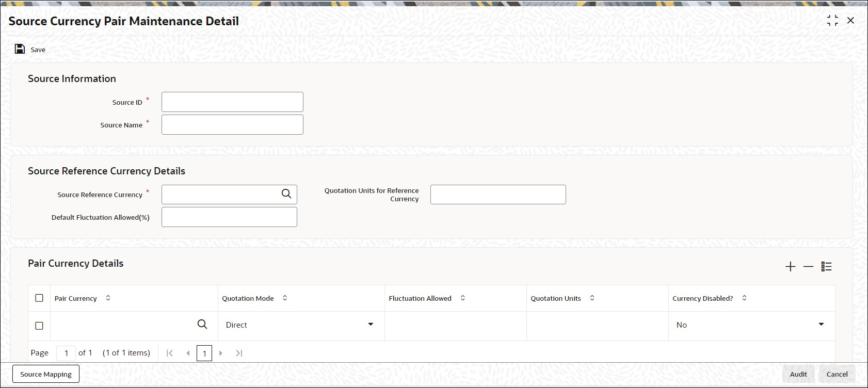Select all rows via the header checkbox
The height and width of the screenshot is (388, 868).
pos(39,298)
